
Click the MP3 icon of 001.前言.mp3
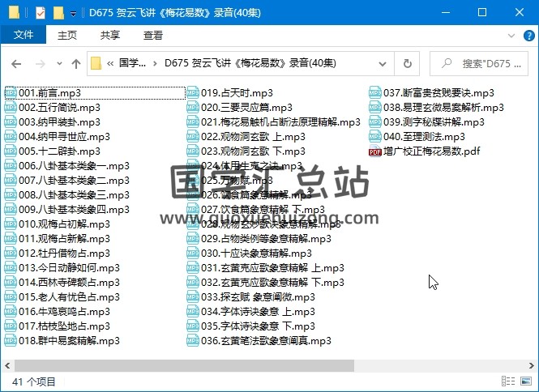(x=11, y=93)
